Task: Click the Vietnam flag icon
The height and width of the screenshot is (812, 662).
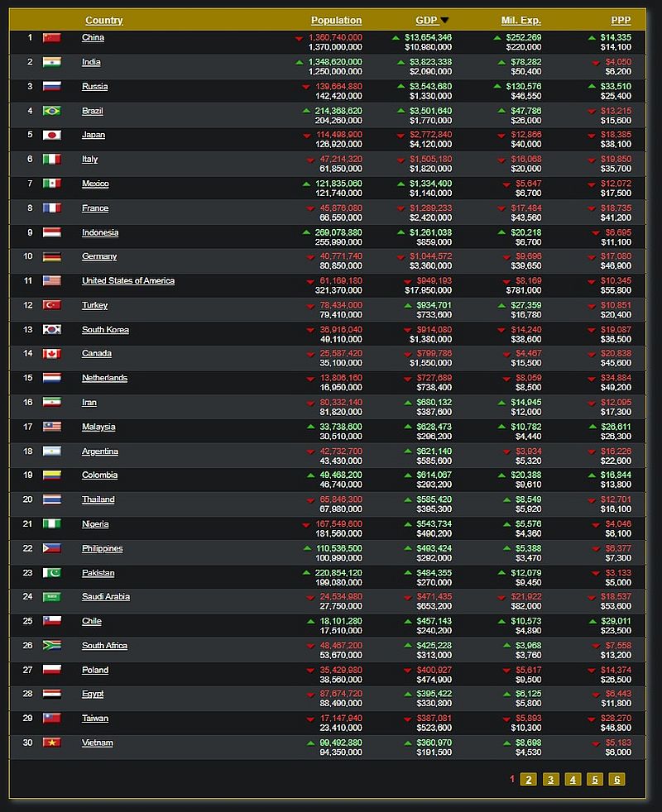Action: click(x=51, y=743)
